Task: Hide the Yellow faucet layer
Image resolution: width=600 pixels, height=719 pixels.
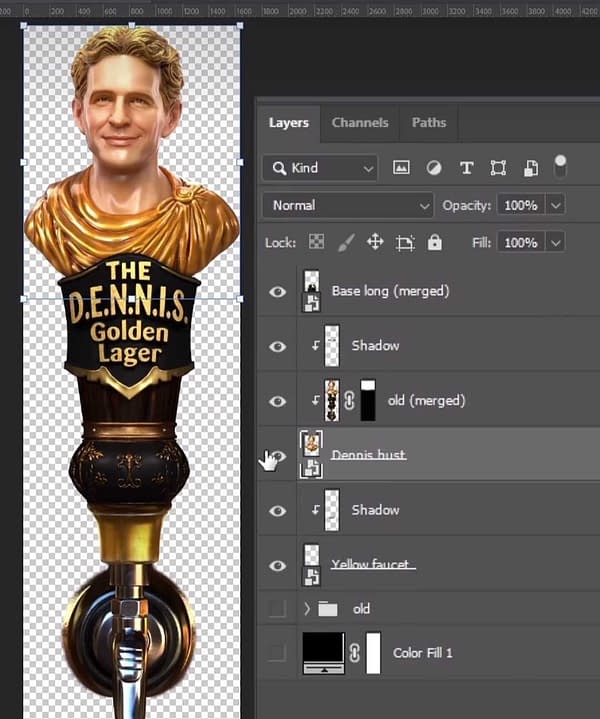Action: click(278, 565)
